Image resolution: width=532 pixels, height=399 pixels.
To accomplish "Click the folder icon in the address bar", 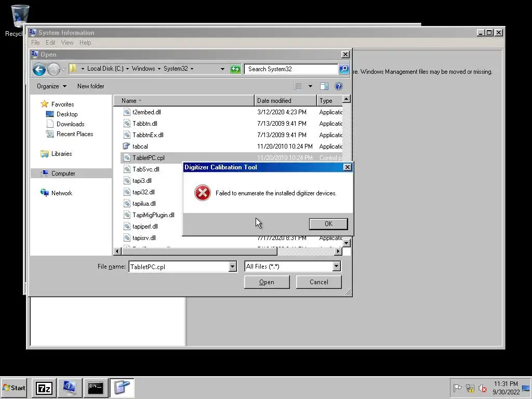I will (x=73, y=69).
